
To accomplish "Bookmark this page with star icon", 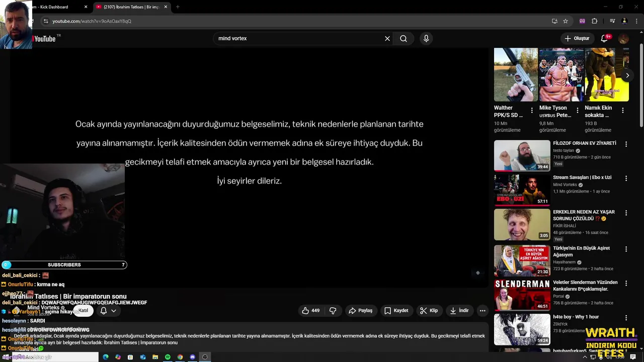I will 566,21.
